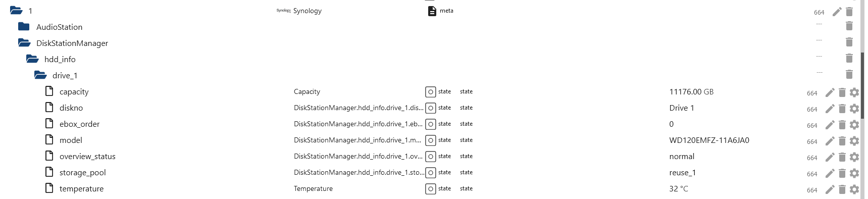
Task: Select the temperature state item
Action: [x=81, y=189]
